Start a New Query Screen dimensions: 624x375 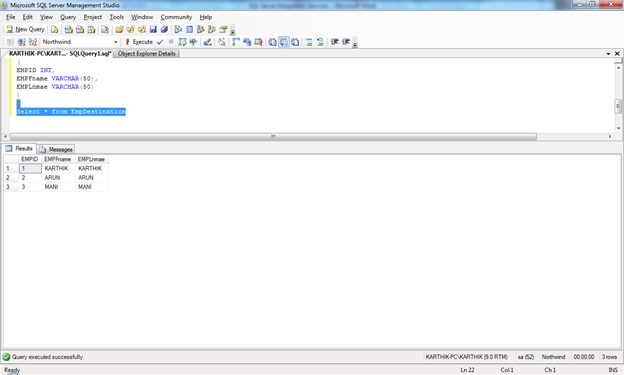25,29
